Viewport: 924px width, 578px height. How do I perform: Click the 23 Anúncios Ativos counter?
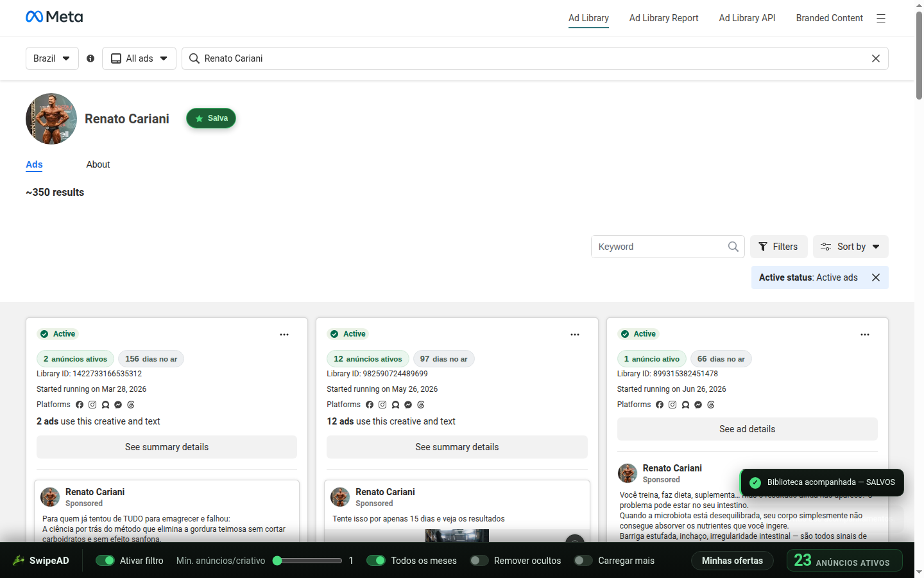[x=844, y=561]
